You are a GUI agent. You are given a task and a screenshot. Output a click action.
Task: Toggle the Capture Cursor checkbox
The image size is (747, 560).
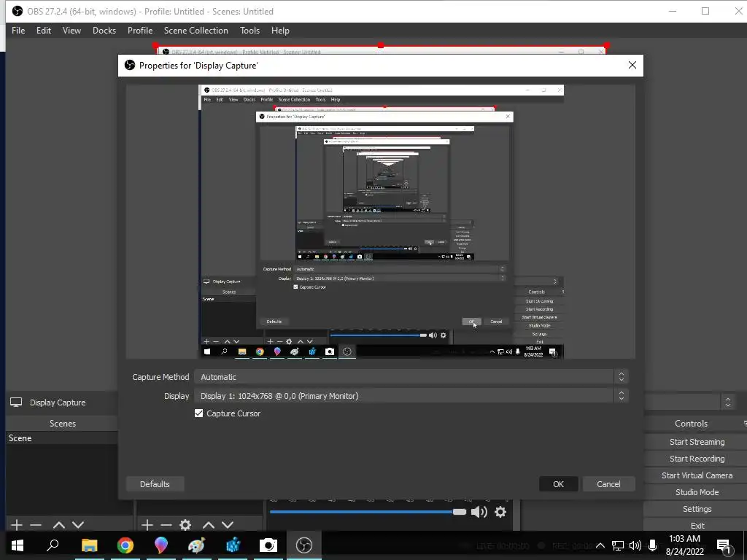click(x=198, y=413)
